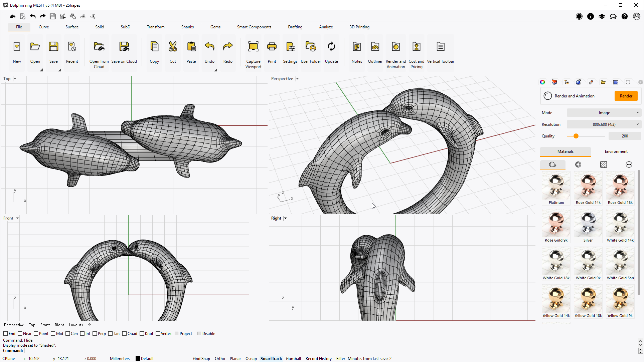644x362 pixels.
Task: Enable the Perp osnap checkbox
Action: coord(95,333)
